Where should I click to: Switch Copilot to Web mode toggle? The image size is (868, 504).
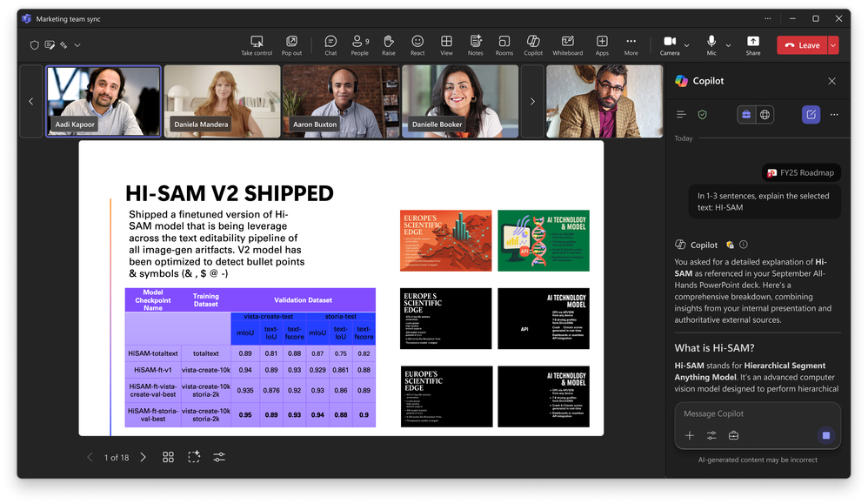click(x=765, y=115)
